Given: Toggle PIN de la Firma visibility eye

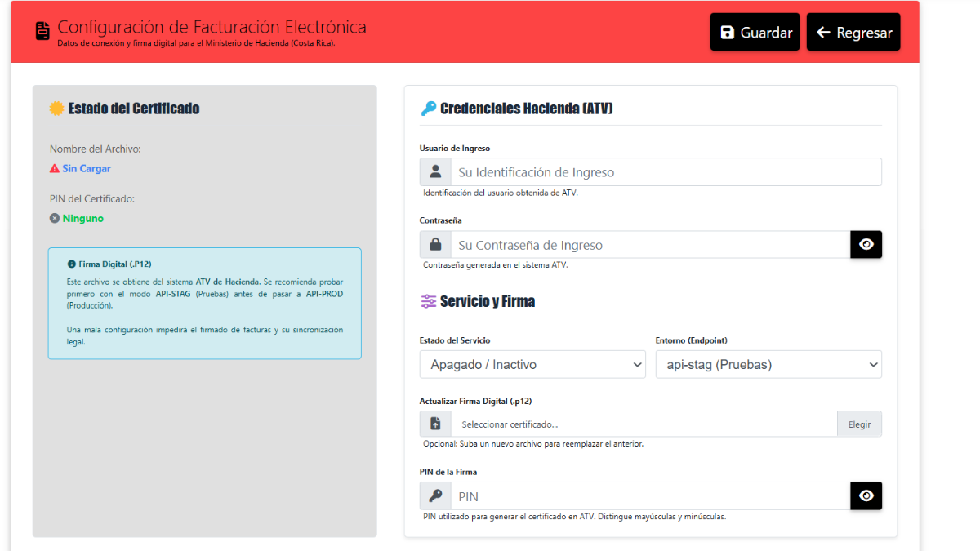Looking at the screenshot, I should 866,496.
